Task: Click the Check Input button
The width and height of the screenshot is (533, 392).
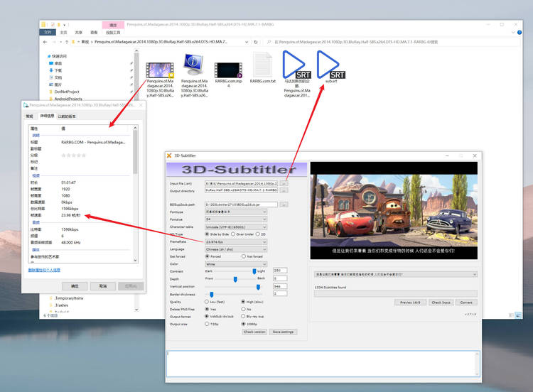Action: pos(441,303)
